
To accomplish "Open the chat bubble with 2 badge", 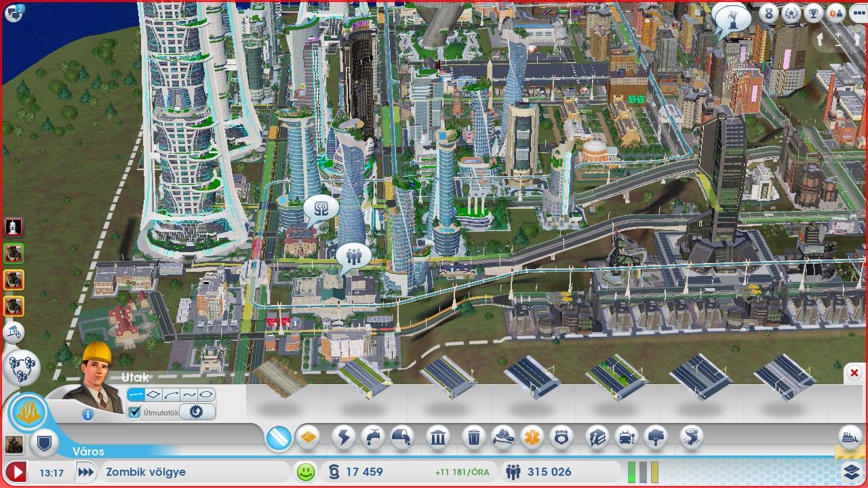I will (x=14, y=12).
